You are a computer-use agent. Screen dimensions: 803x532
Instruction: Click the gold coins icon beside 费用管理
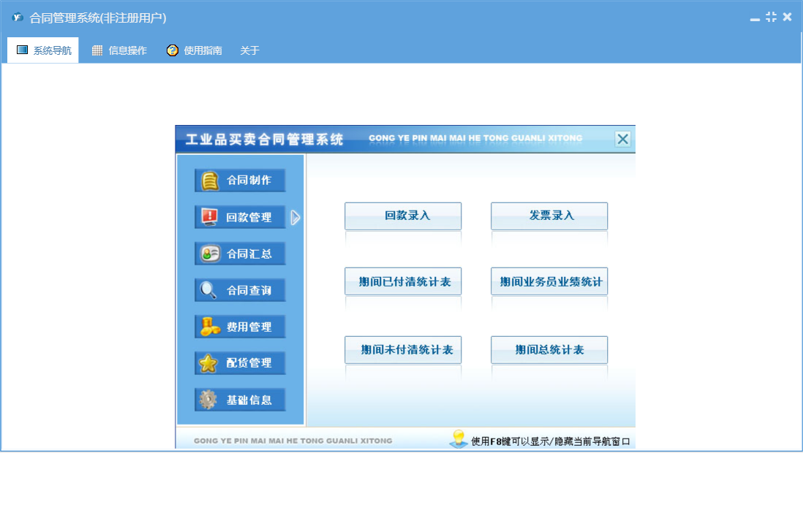tap(210, 327)
